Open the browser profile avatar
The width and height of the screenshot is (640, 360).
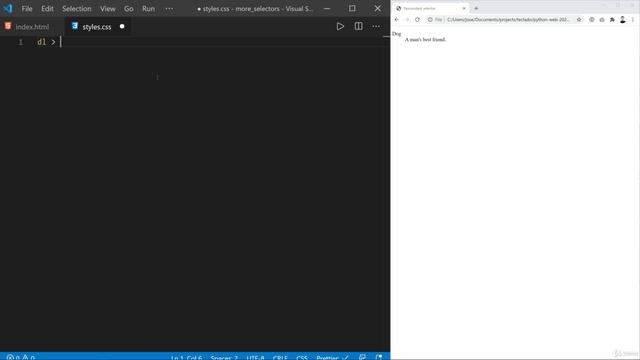pos(622,20)
